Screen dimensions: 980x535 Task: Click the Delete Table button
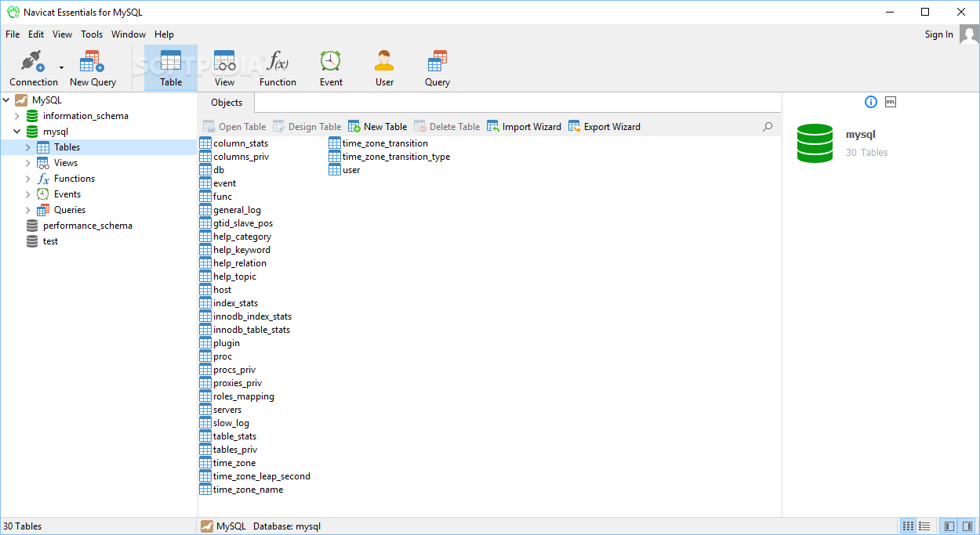[x=447, y=126]
